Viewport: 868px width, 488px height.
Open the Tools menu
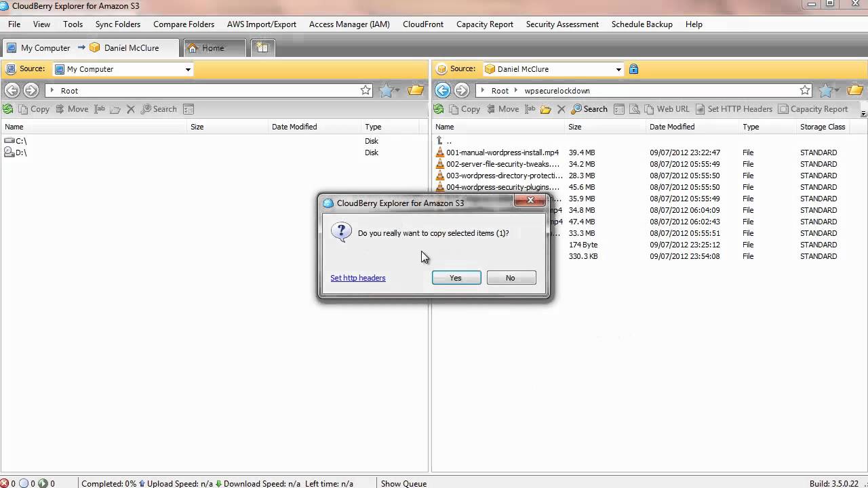[x=73, y=24]
